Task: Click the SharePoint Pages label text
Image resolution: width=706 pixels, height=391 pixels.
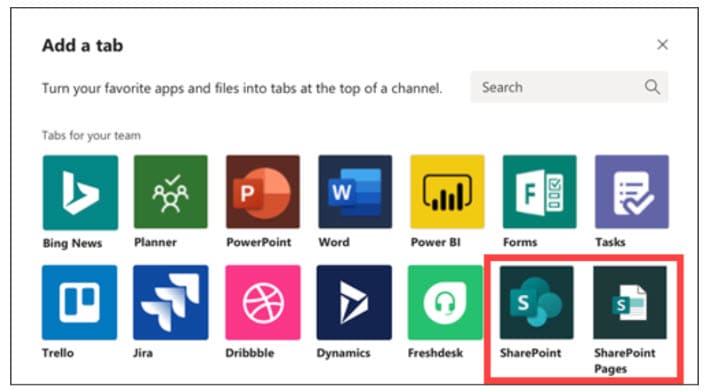Action: [x=625, y=361]
